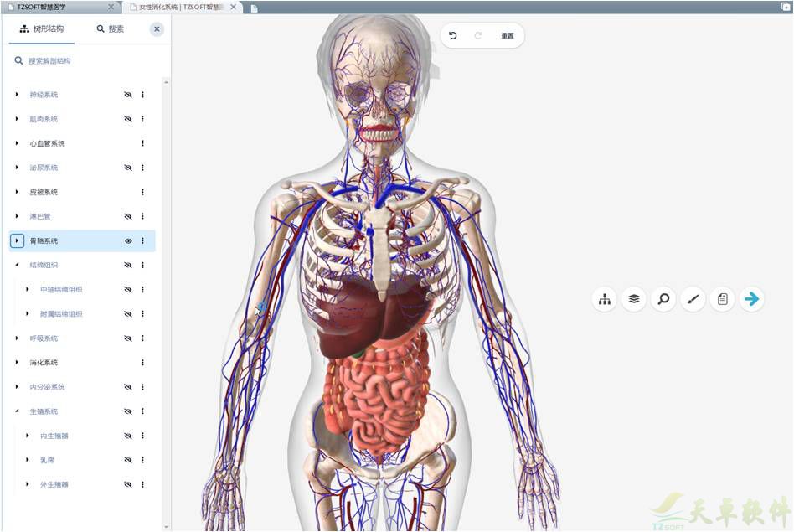The image size is (794, 532).
Task: Open more options for 生殖系统
Action: (x=142, y=411)
